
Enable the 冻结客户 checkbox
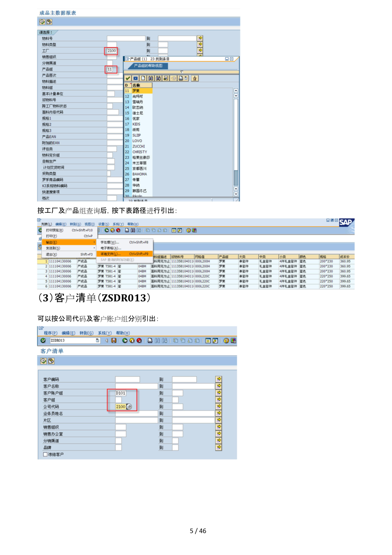point(45,454)
